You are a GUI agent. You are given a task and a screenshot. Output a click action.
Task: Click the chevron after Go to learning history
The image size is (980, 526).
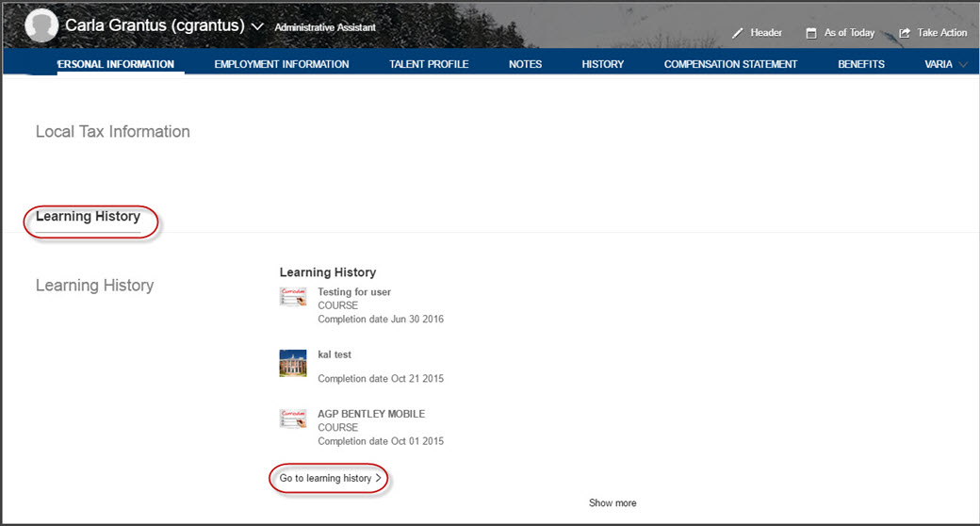[x=378, y=478]
